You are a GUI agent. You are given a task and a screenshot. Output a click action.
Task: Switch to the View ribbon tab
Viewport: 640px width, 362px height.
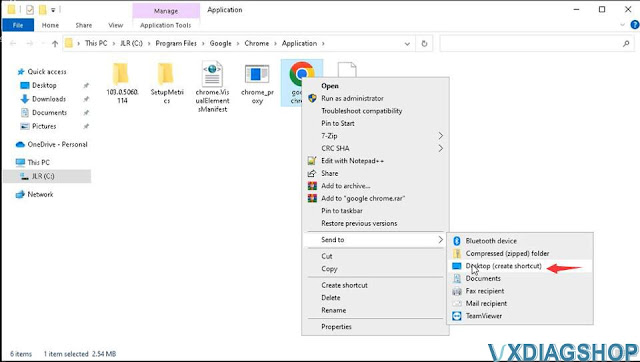coord(116,25)
